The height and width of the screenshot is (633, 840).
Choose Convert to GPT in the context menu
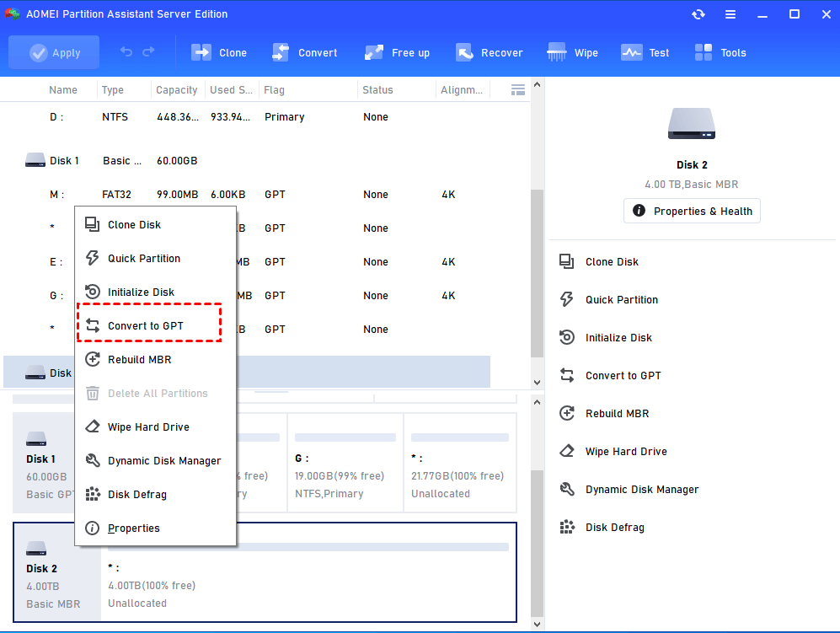pyautogui.click(x=155, y=326)
